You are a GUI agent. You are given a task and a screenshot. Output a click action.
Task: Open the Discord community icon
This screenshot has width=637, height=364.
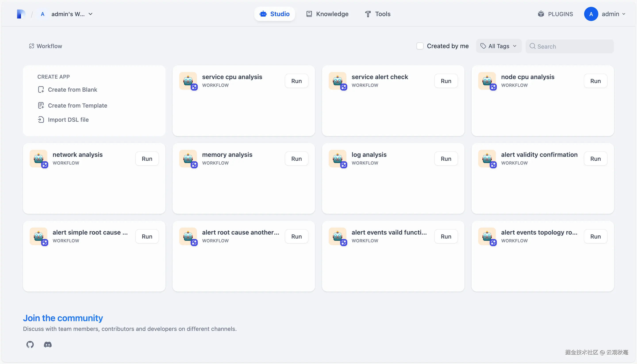48,345
